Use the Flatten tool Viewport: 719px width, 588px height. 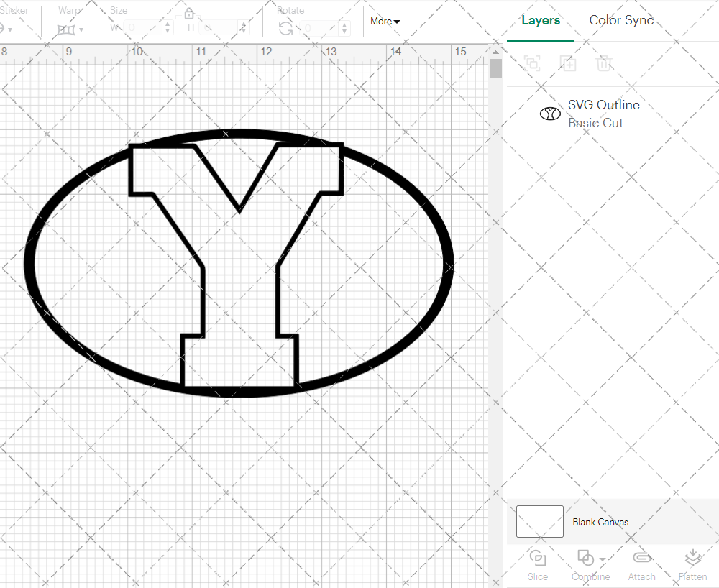(x=692, y=564)
